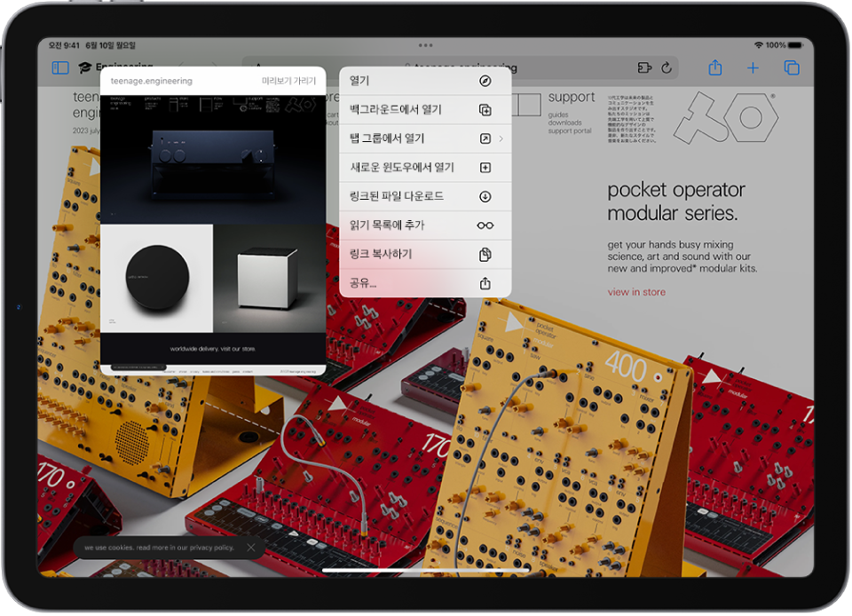The image size is (852, 616).
Task: Tap the compass icon beside 열기
Action: 485,81
